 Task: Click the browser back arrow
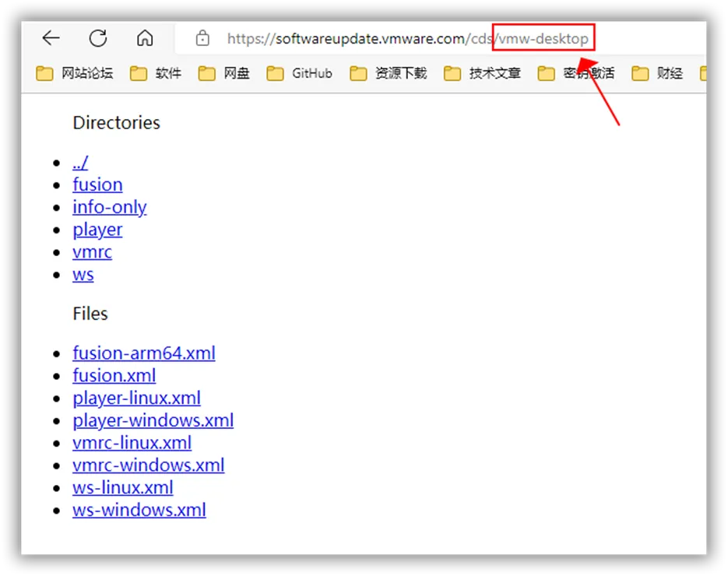[x=51, y=38]
